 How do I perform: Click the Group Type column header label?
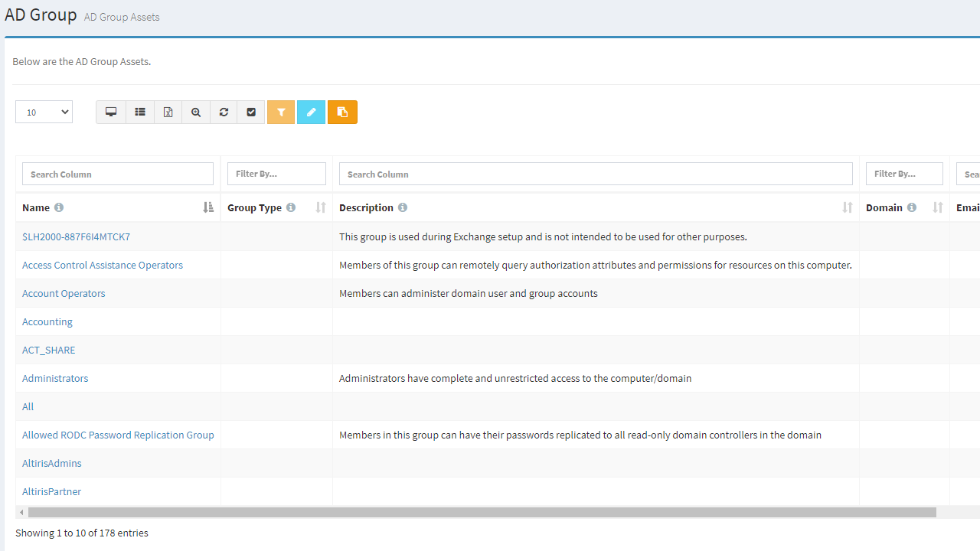[x=254, y=207]
